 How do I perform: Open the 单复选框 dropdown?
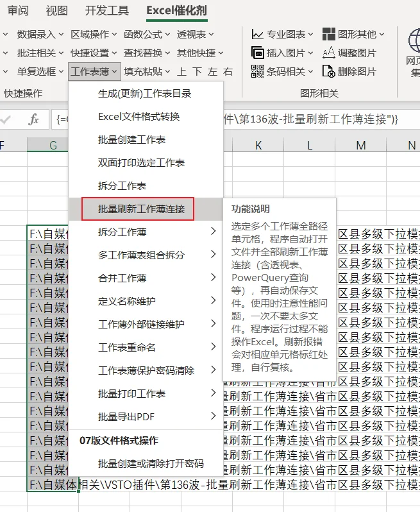(40, 71)
